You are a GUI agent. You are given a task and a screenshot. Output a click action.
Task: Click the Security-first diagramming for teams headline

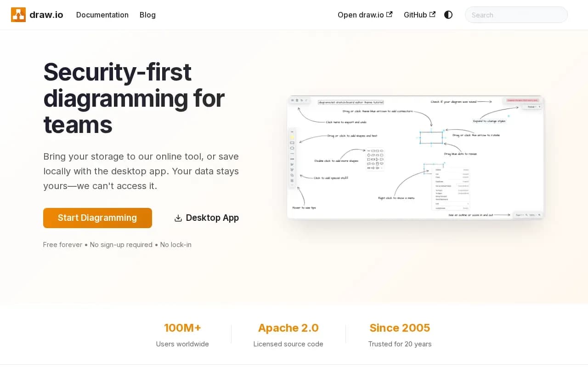(134, 98)
